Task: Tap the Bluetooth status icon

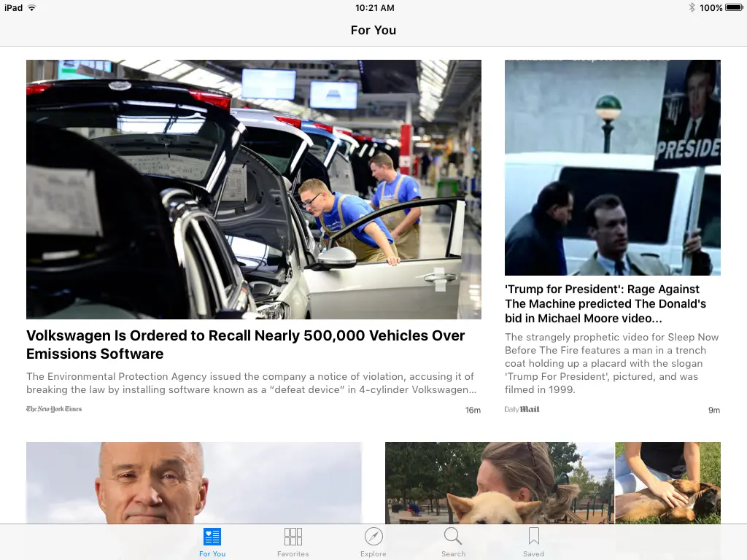Action: coord(692,7)
